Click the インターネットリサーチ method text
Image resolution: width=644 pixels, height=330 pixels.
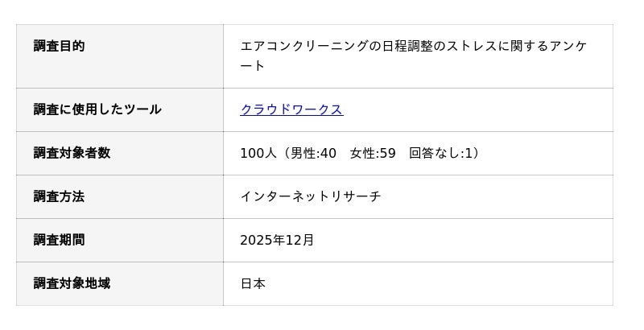311,196
